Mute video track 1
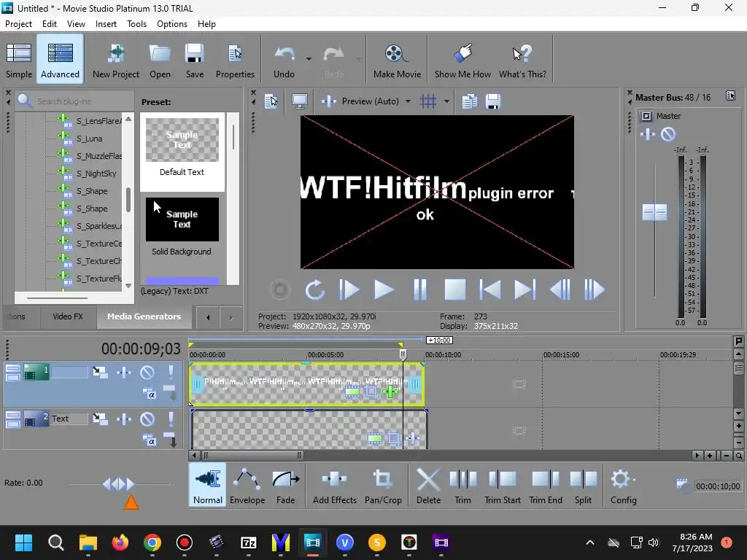The width and height of the screenshot is (747, 560). [147, 372]
